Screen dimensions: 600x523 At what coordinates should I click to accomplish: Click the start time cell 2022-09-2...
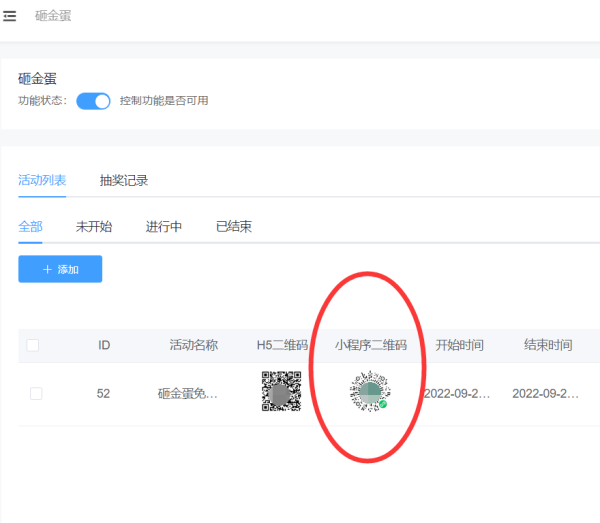[457, 393]
